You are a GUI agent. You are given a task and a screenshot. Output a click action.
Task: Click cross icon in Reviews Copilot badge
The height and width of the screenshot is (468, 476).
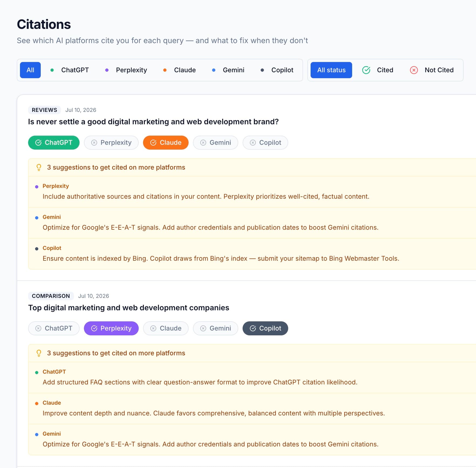point(253,143)
